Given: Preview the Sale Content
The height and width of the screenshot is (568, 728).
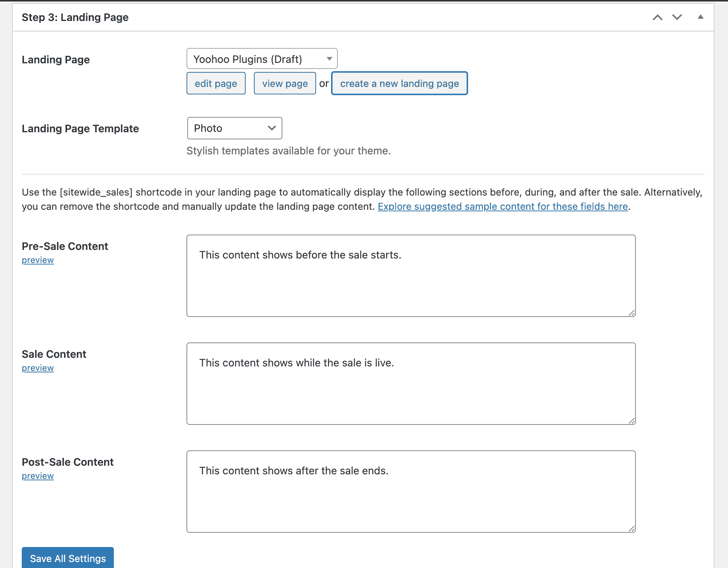Looking at the screenshot, I should (x=38, y=368).
